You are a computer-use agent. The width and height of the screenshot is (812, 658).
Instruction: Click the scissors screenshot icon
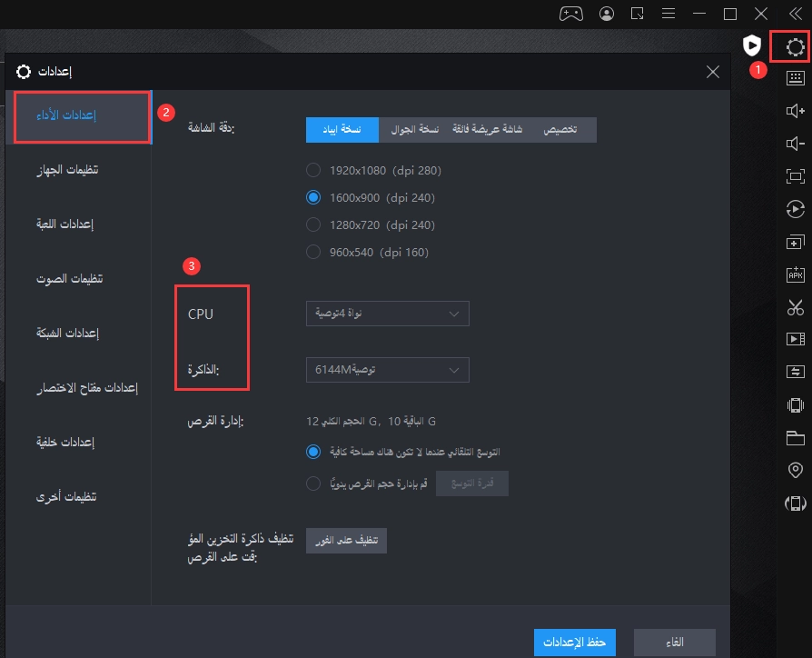(795, 307)
